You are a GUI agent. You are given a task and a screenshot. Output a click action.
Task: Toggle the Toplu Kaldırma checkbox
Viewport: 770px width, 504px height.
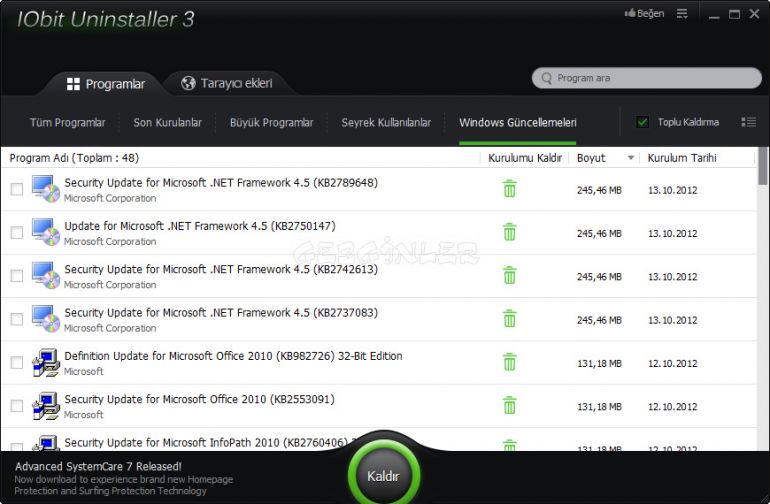coord(642,122)
